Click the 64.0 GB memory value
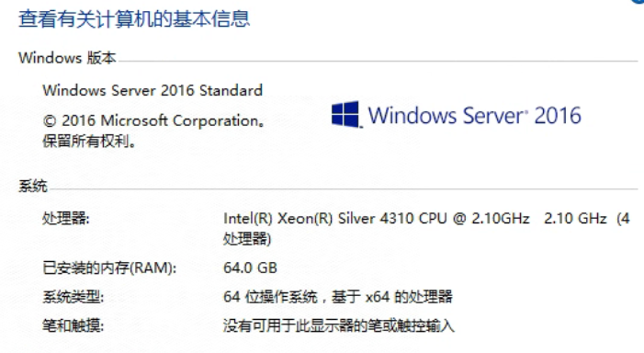 250,268
